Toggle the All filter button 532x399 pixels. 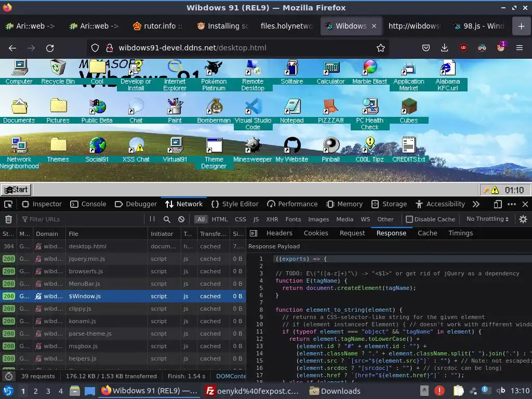tap(201, 219)
